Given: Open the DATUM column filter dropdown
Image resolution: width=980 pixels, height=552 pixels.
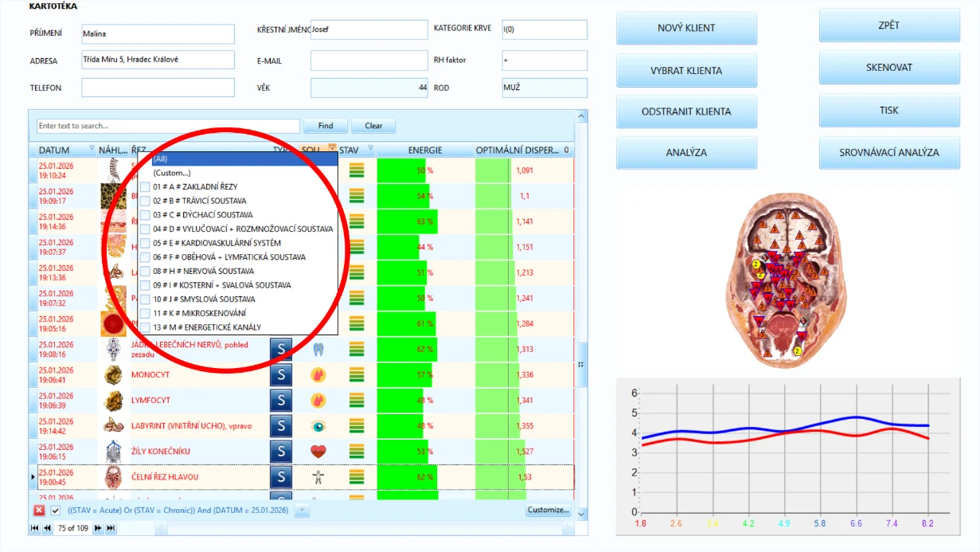Looking at the screenshot, I should coord(92,148).
